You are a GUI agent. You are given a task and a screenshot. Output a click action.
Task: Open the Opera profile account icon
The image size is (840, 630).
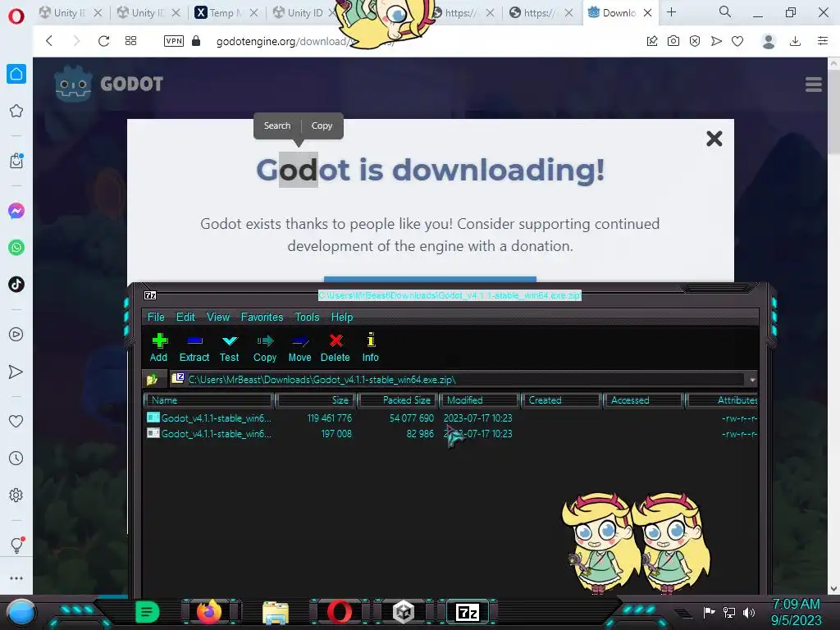[769, 41]
